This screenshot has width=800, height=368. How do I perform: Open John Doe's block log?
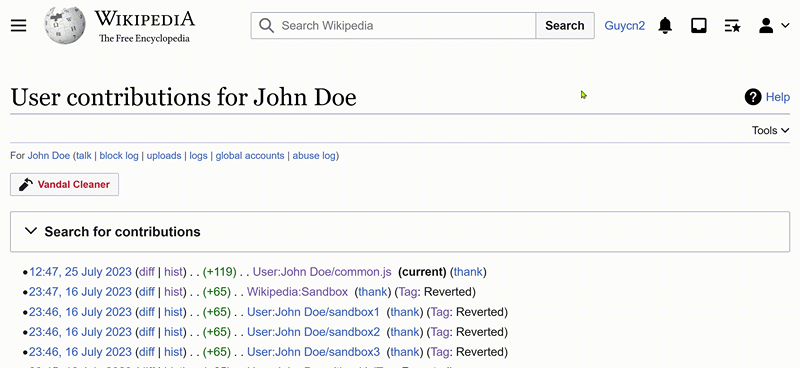coord(119,156)
